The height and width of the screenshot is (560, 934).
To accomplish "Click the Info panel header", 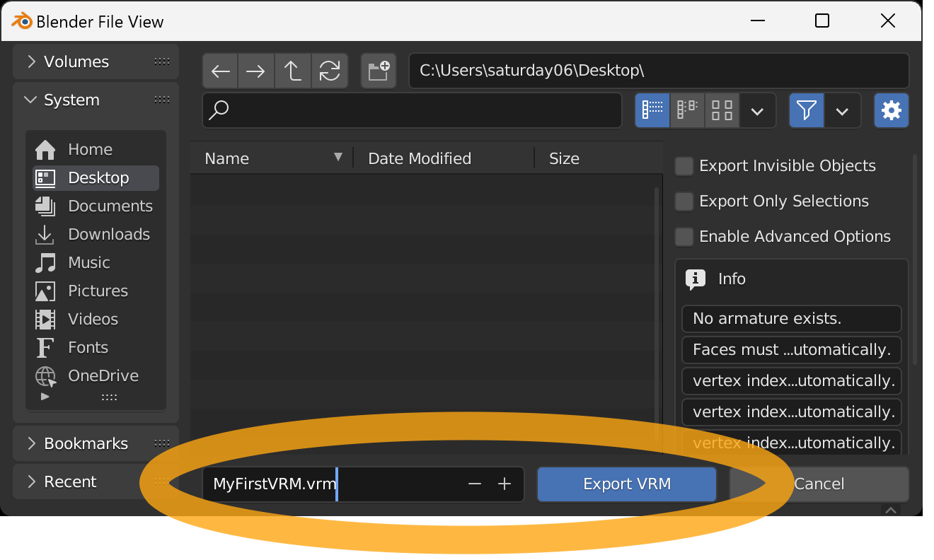I will tap(792, 279).
